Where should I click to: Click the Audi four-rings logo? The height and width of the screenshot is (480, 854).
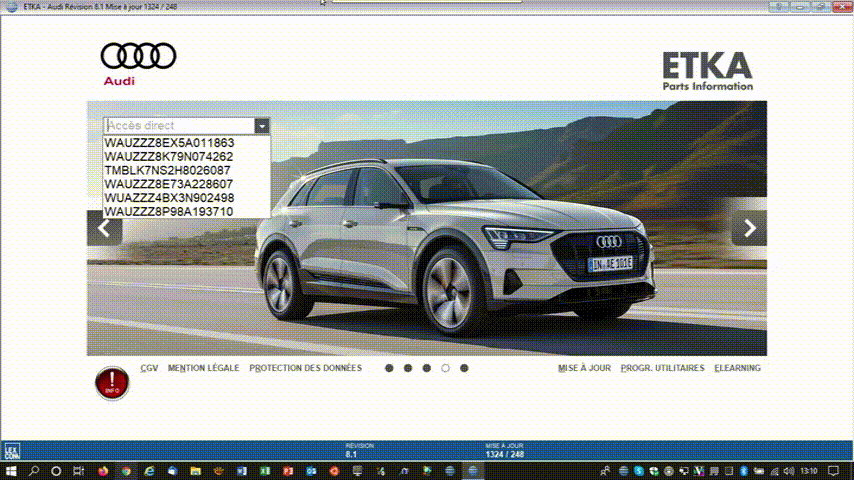point(138,57)
